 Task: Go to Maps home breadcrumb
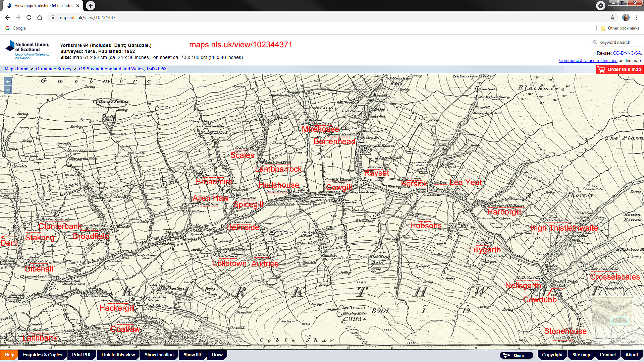point(16,69)
